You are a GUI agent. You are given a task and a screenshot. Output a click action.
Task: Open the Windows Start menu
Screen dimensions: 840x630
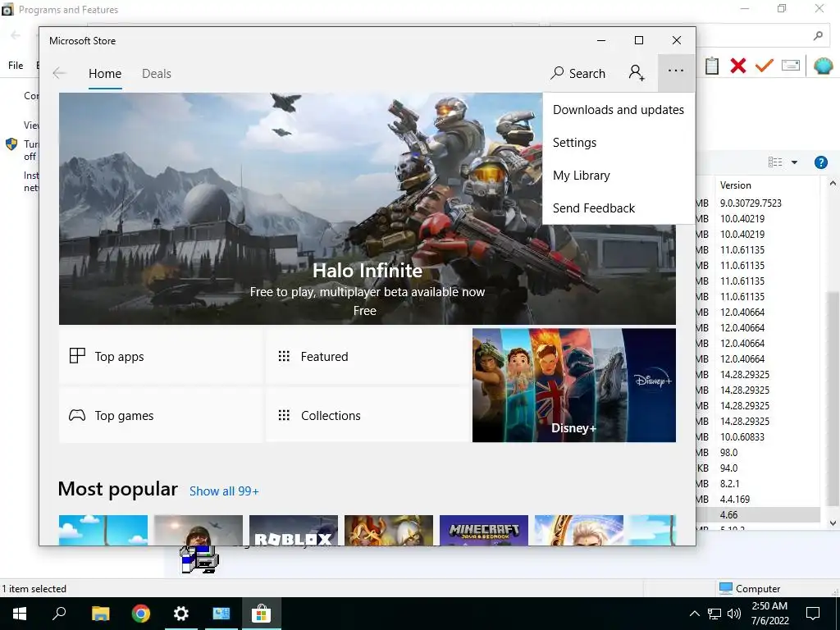(x=20, y=614)
